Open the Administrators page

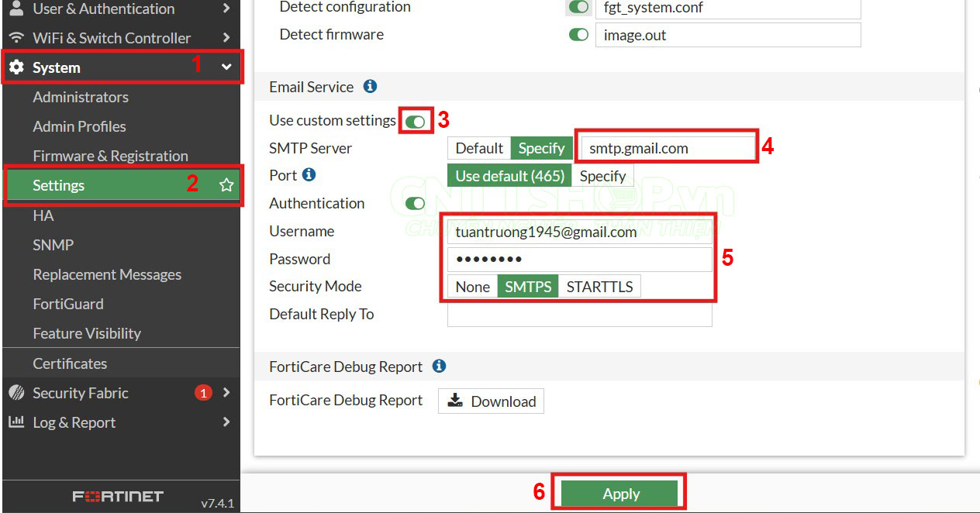coord(81,97)
